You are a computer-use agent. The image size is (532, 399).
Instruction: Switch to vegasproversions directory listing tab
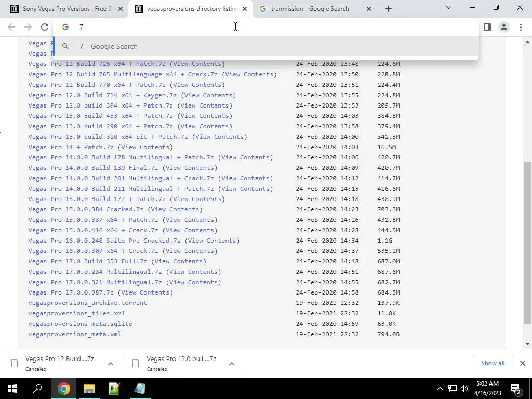coord(190,9)
